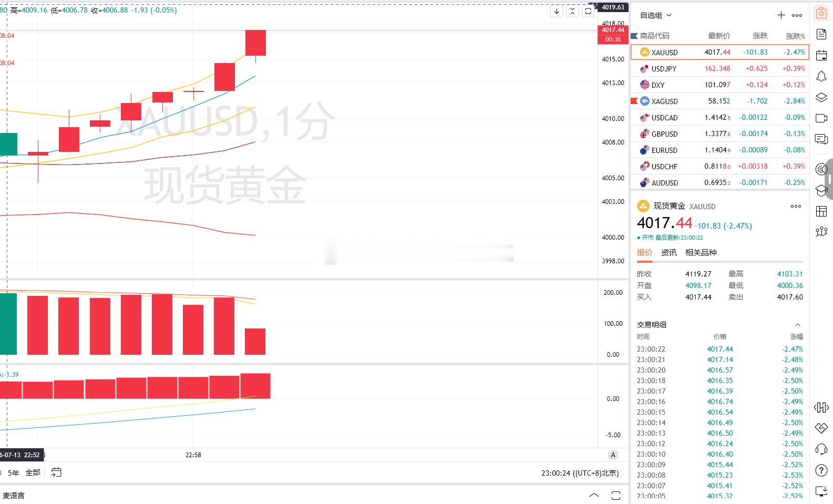
Task: Open watchlist more options dots
Action: (797, 15)
